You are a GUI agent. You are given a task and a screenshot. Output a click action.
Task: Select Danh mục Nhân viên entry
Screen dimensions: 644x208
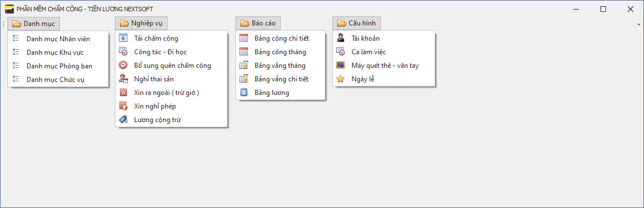58,39
